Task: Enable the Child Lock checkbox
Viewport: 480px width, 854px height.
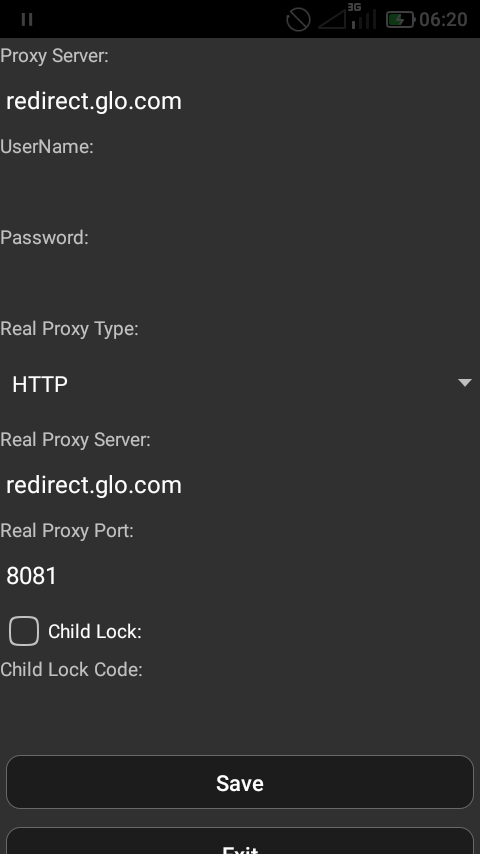Action: tap(24, 631)
